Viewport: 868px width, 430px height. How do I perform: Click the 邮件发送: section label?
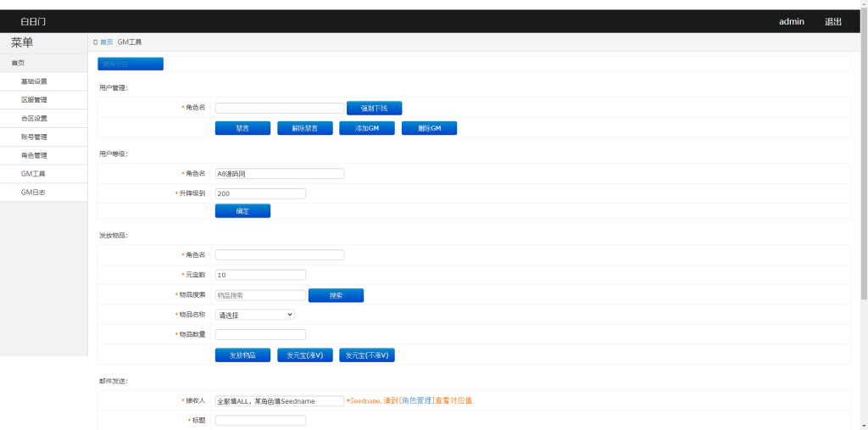click(114, 382)
